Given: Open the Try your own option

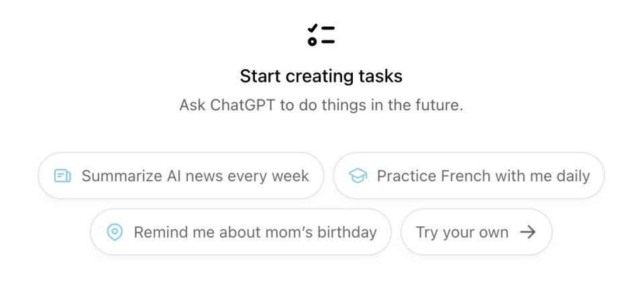Looking at the screenshot, I should point(476,232).
